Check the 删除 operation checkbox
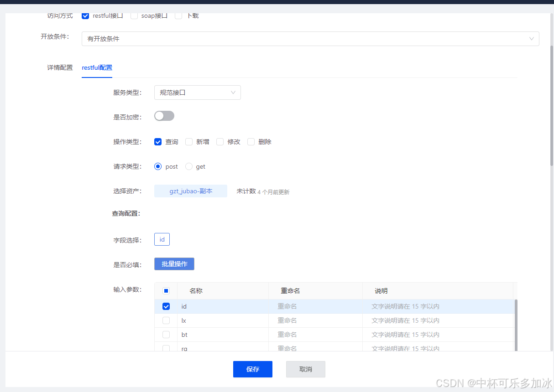The height and width of the screenshot is (392, 554). pyautogui.click(x=251, y=142)
